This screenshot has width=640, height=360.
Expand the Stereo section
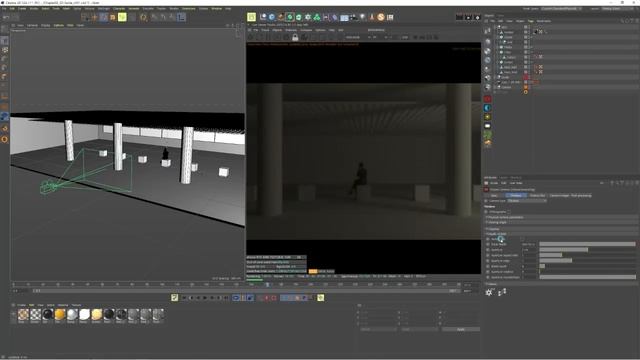tap(562, 284)
